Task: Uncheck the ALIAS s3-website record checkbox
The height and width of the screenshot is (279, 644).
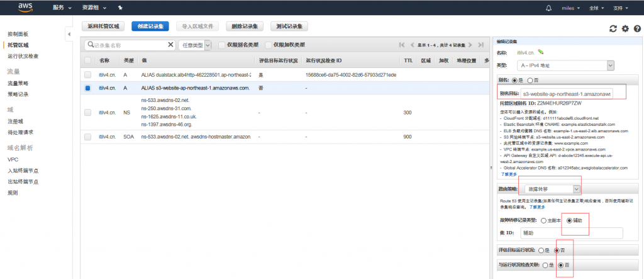Action: tap(87, 88)
